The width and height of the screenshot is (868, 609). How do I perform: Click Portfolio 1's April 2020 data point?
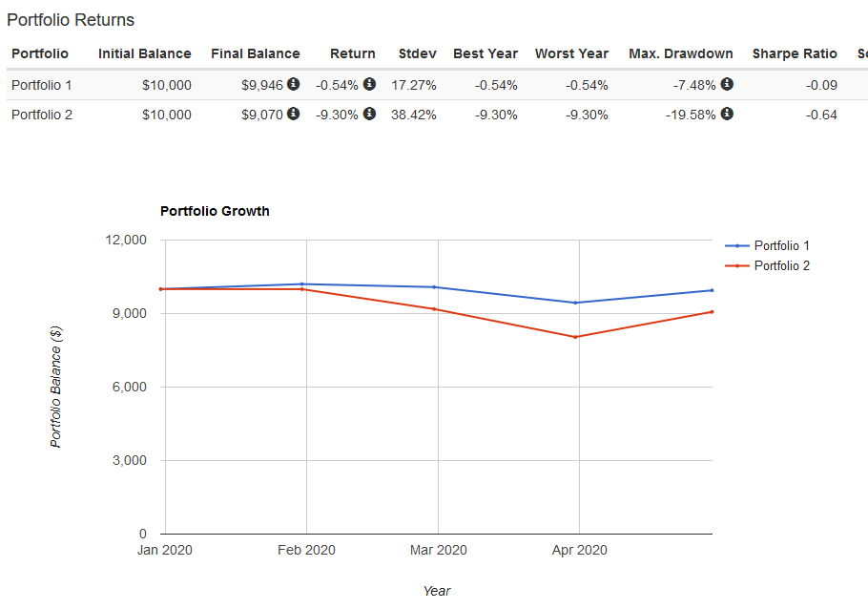[x=576, y=303]
